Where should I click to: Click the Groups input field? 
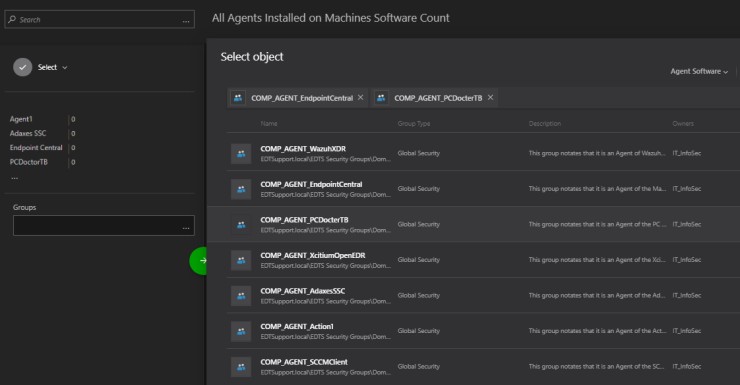103,226
